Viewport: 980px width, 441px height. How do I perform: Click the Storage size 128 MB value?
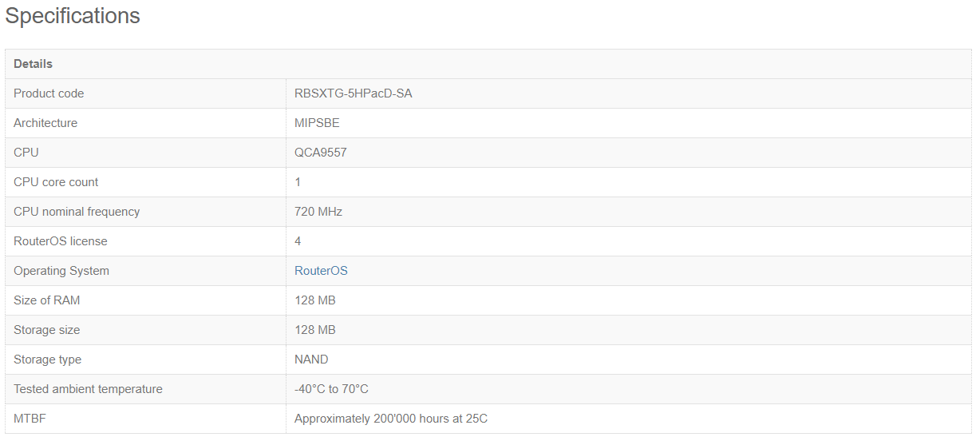[x=315, y=330]
